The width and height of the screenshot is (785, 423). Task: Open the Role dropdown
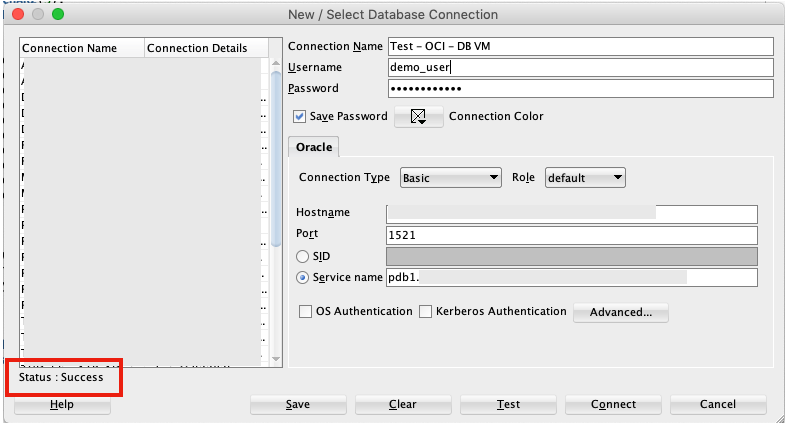tap(585, 178)
